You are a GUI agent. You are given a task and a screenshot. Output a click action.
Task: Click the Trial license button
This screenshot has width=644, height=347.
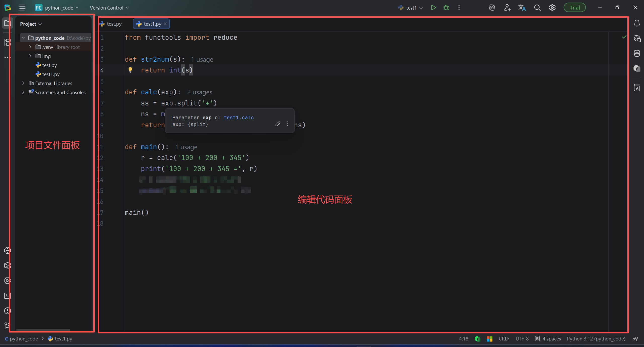(x=575, y=8)
